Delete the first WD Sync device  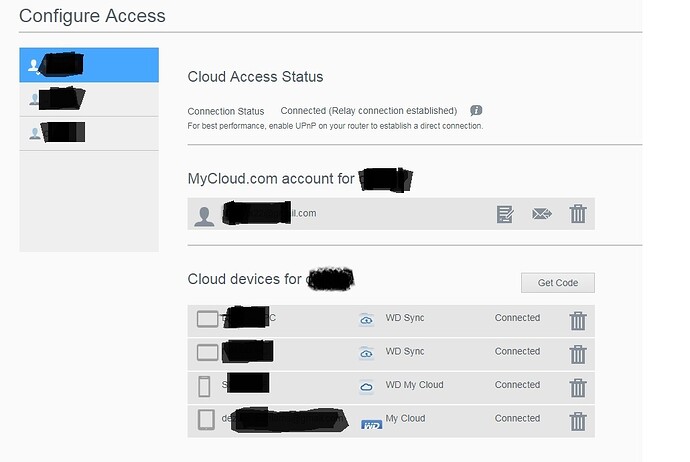(578, 321)
